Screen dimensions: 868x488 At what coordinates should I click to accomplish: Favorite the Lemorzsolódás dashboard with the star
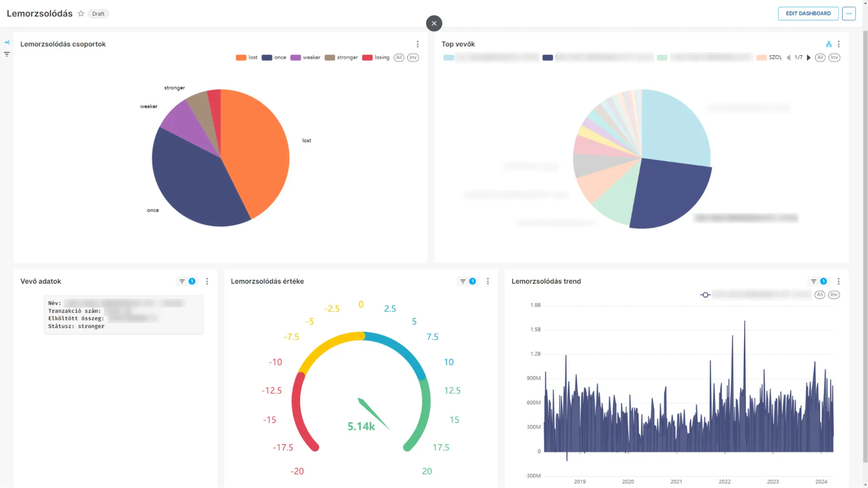tap(81, 13)
